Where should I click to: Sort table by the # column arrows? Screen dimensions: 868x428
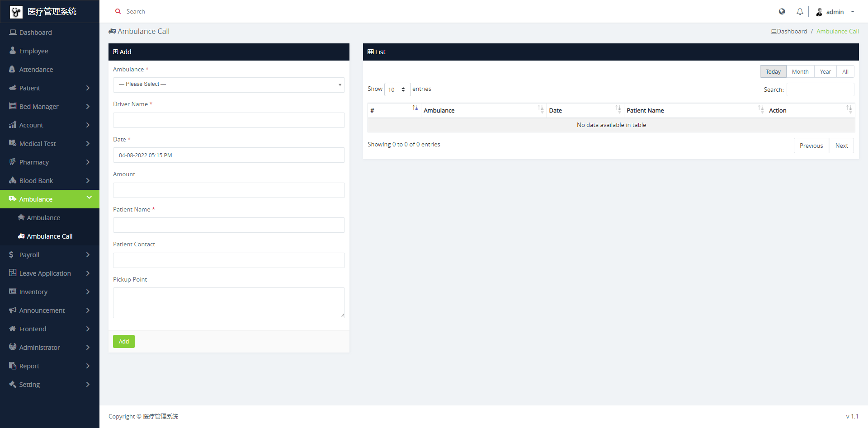tap(415, 108)
